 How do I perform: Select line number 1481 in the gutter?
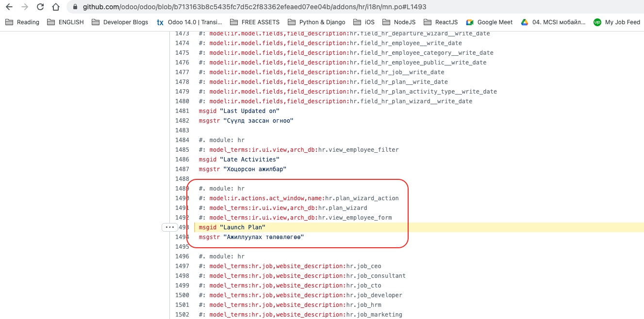tap(183, 111)
